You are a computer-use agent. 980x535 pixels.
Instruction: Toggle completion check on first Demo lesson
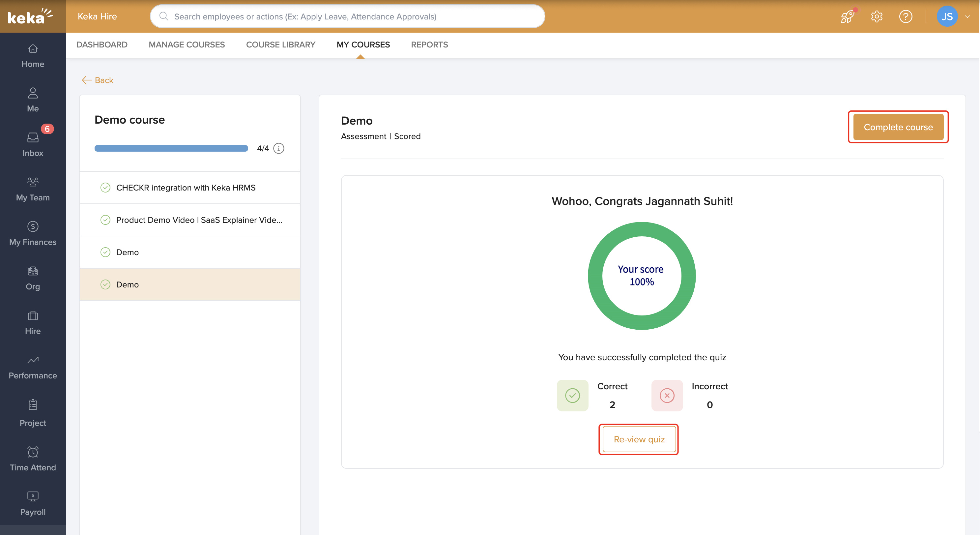[105, 252]
